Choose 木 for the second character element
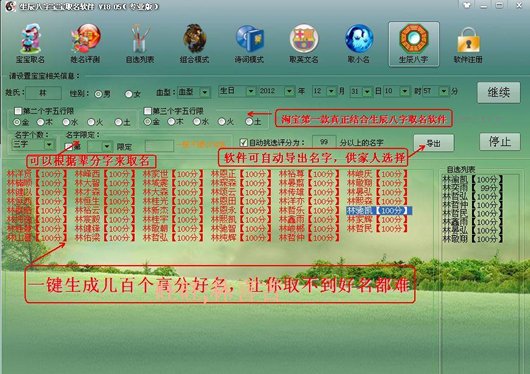 tap(41, 122)
